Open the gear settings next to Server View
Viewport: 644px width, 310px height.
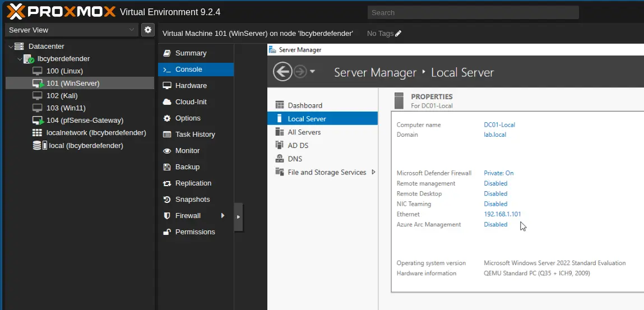tap(148, 30)
